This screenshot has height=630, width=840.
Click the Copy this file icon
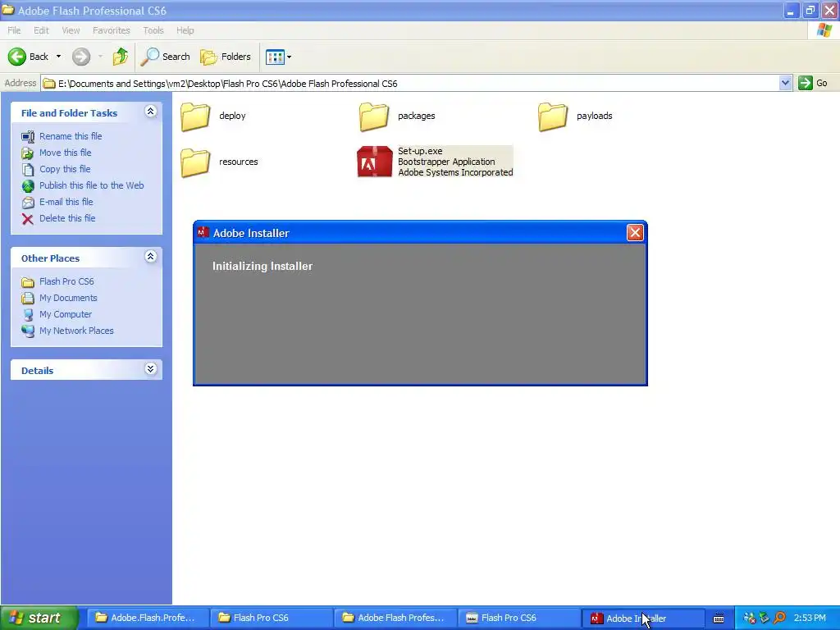pos(28,170)
